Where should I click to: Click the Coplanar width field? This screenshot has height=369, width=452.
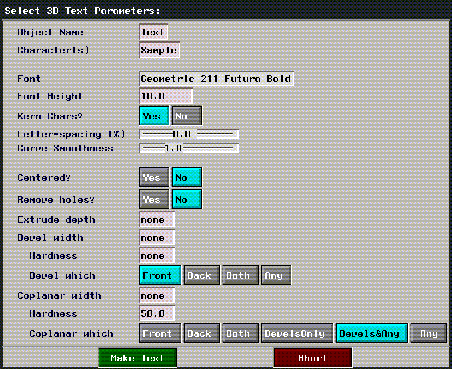[x=157, y=296]
